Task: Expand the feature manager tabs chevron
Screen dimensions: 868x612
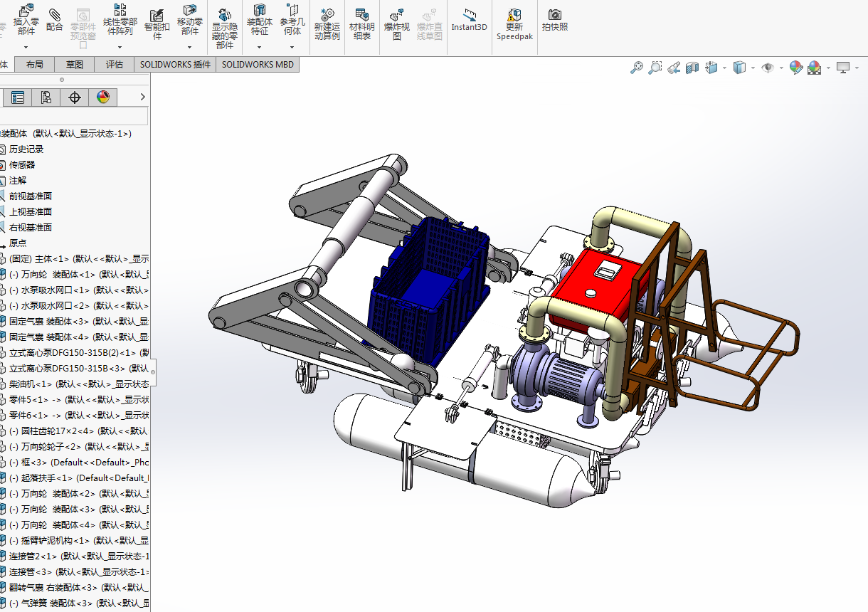Action: (142, 97)
